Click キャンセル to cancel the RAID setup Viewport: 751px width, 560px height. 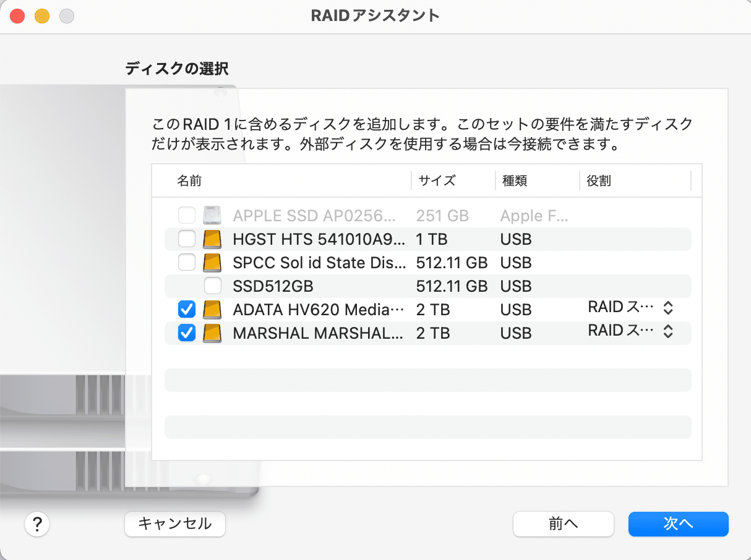click(175, 524)
